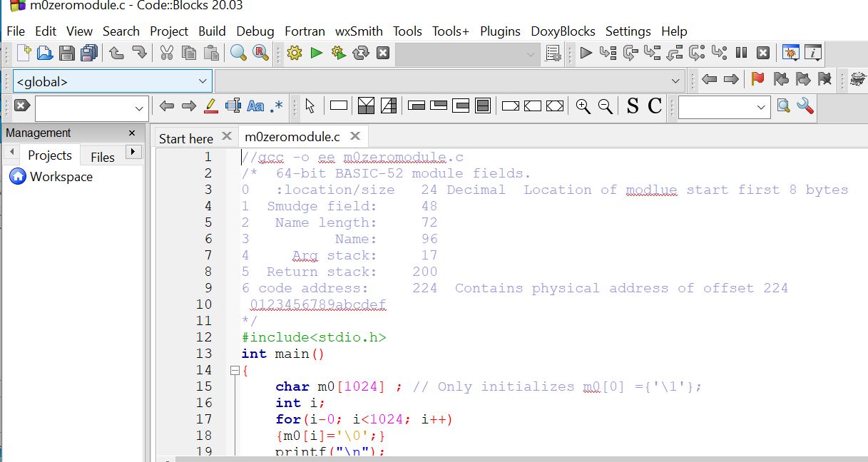Viewport: 868px width, 462px height.
Task: Click the wrench options icon
Action: [805, 106]
